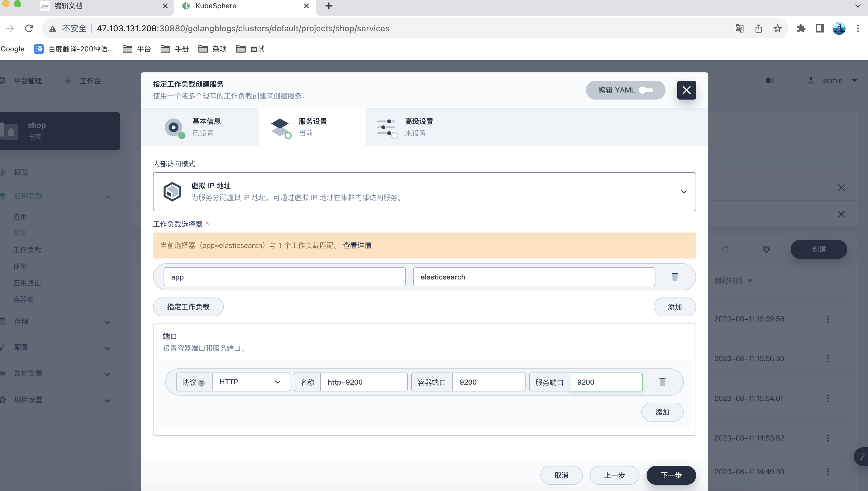Add another port with 添加 button
The height and width of the screenshot is (491, 868).
[662, 412]
